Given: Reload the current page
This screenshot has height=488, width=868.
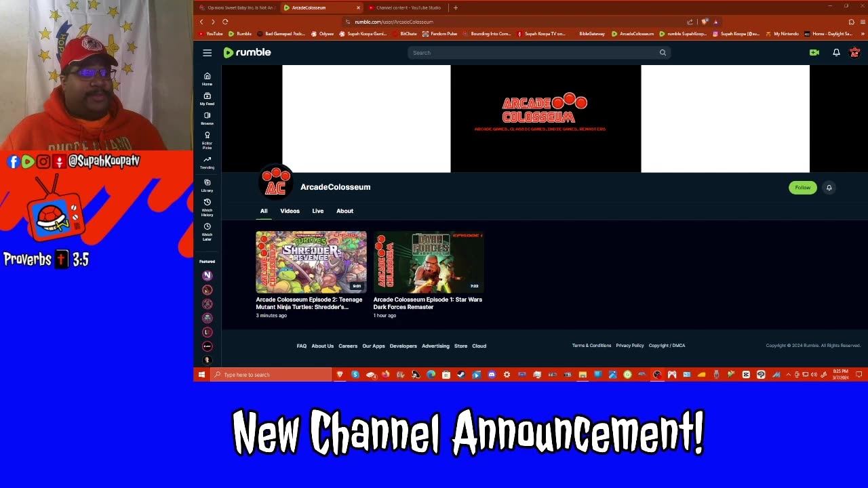Looking at the screenshot, I should tap(225, 22).
